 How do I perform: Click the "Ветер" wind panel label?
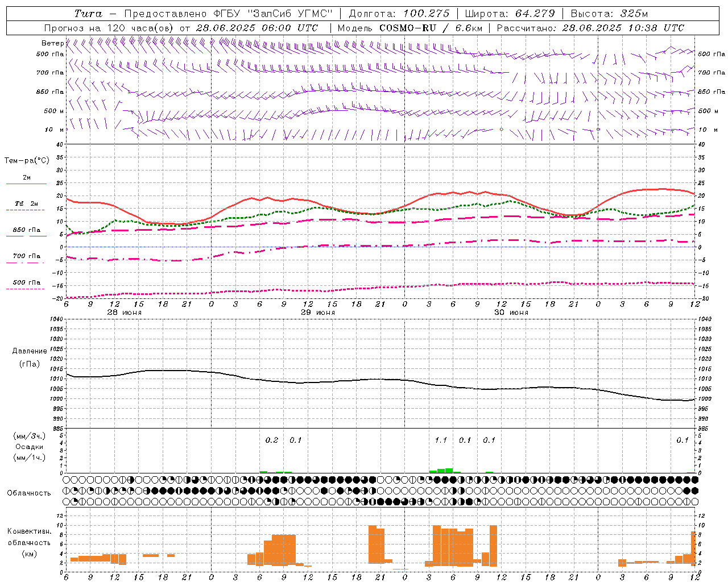[52, 43]
